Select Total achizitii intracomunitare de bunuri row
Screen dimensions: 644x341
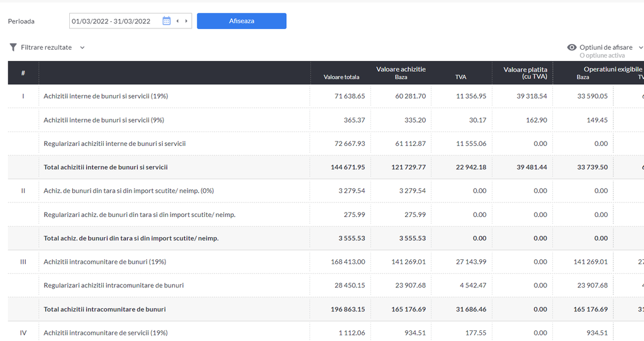326,310
